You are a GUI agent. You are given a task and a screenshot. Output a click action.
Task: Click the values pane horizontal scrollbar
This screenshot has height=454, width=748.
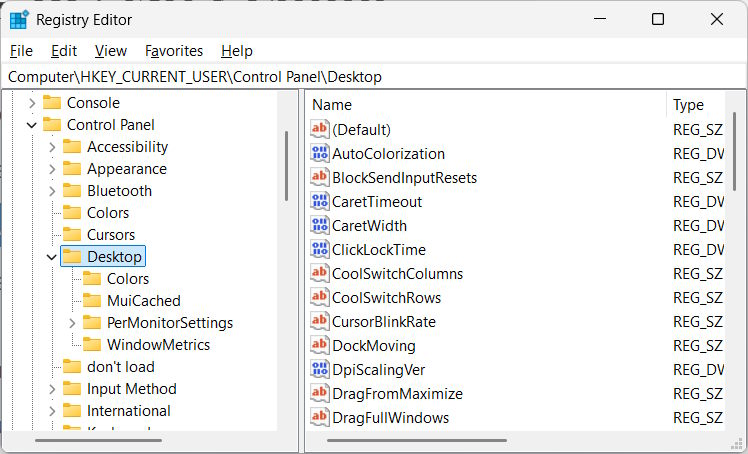pos(417,440)
